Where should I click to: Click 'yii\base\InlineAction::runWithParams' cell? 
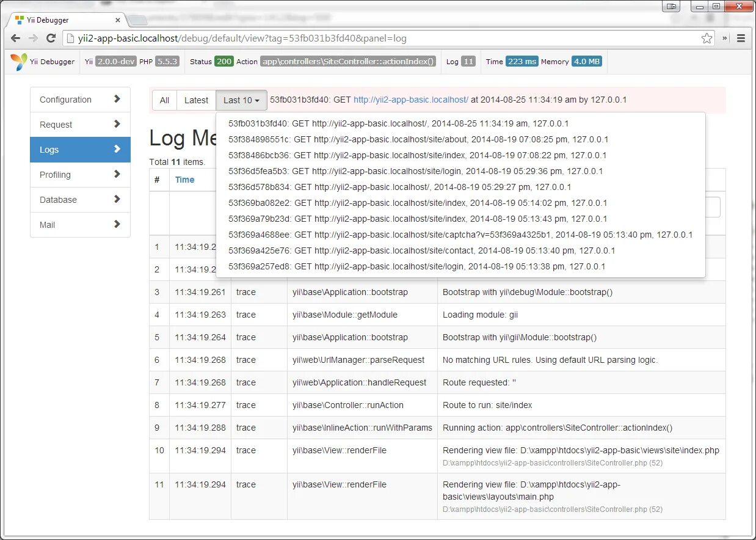tap(362, 428)
